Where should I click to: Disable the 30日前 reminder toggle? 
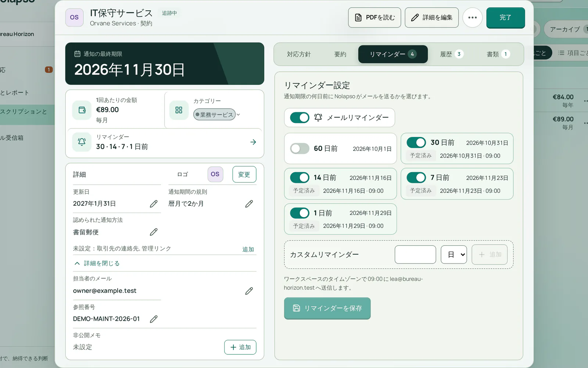(416, 142)
